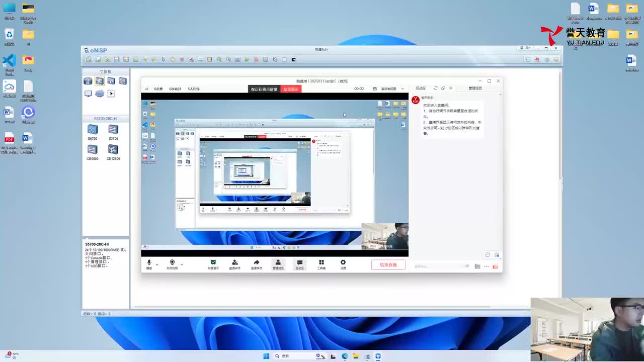This screenshot has height=362, width=644.
Task: Open eNSP help icon at toolbar right
Action: 556,59
